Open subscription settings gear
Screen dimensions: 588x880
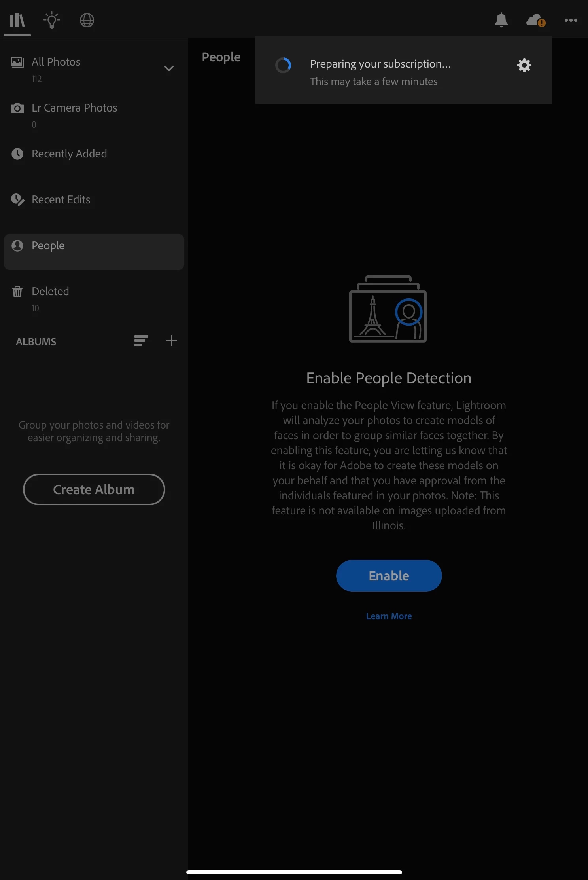[x=524, y=65]
